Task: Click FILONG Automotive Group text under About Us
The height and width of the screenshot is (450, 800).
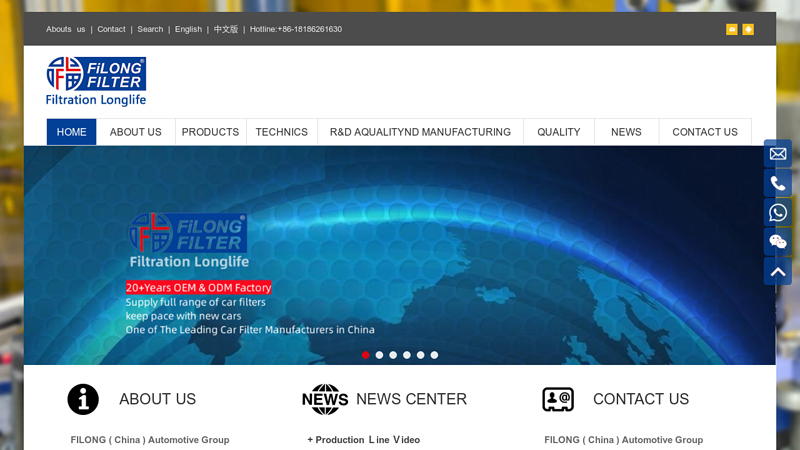Action: coord(150,440)
